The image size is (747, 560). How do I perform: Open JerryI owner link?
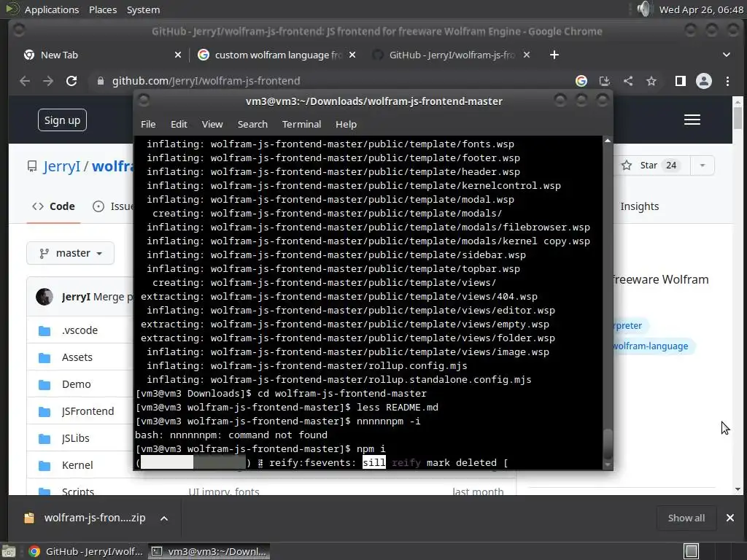(61, 166)
